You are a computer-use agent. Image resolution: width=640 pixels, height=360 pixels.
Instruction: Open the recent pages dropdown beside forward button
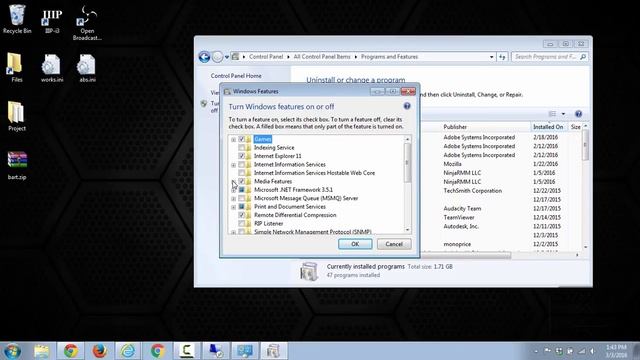click(x=227, y=57)
